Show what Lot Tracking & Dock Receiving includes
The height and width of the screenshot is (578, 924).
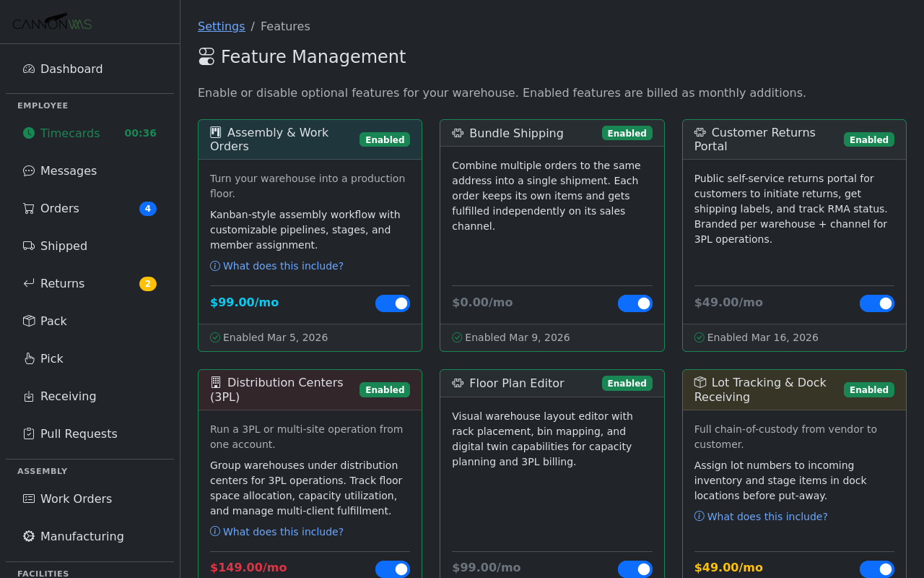coord(767,517)
